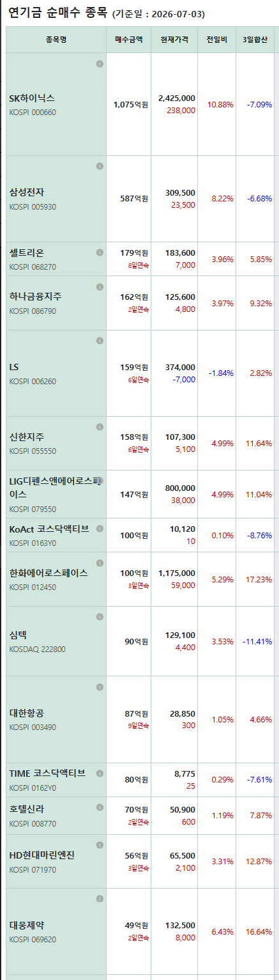Open the info icon for 대한항공
279x980 pixels.
point(100,687)
